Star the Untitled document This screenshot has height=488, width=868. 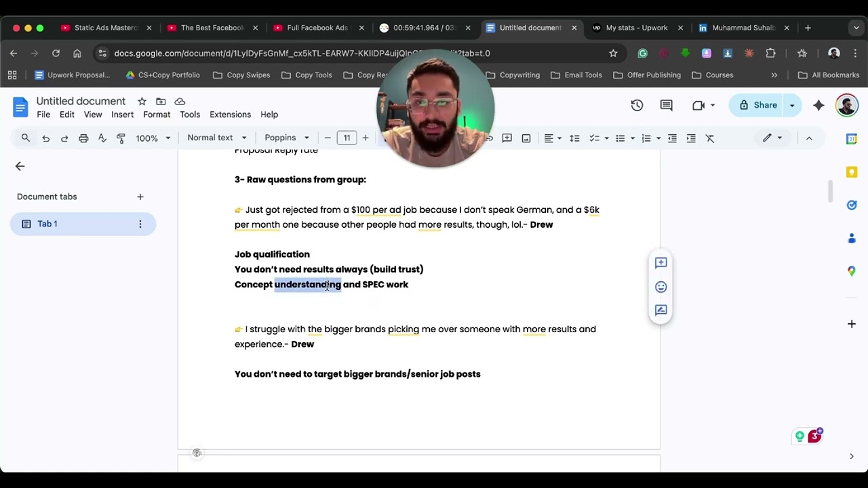142,101
